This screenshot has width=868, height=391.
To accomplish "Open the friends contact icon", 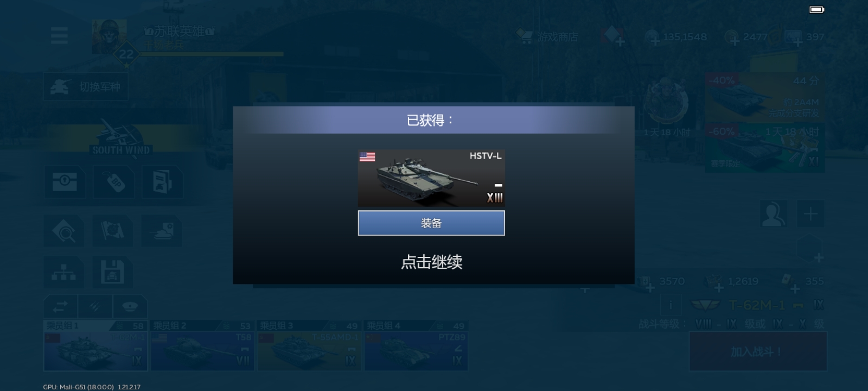I will (774, 213).
